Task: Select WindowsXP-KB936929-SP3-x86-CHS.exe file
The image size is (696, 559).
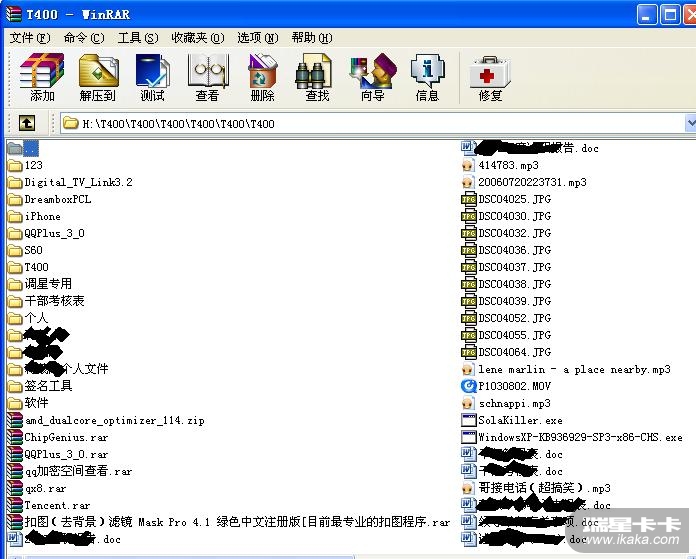Action: point(572,437)
